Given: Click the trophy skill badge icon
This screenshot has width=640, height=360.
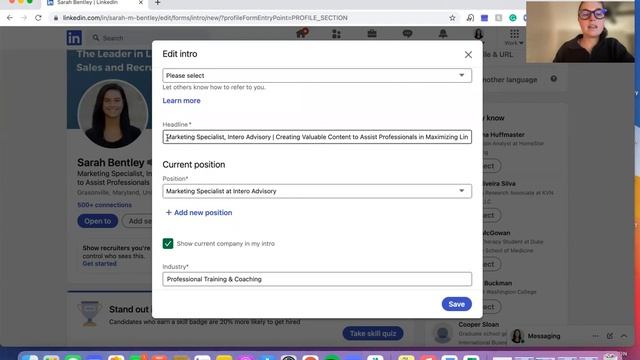Looking at the screenshot, I should tap(89, 313).
